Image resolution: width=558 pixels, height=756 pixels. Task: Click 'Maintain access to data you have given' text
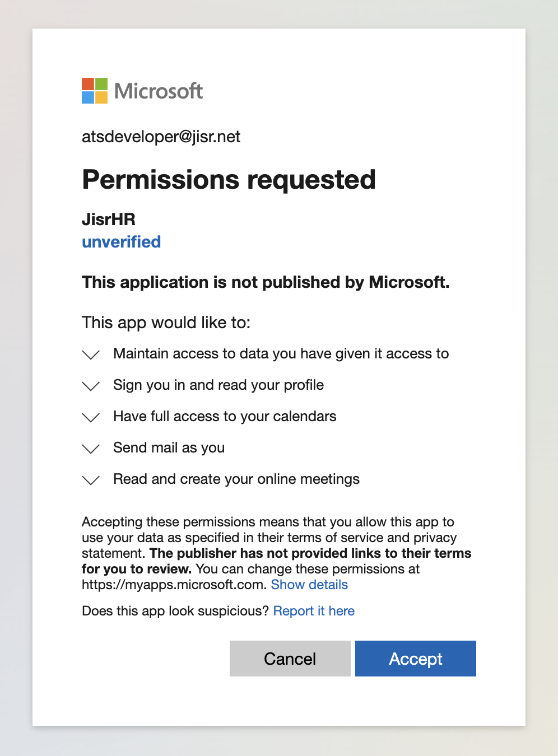tap(281, 354)
